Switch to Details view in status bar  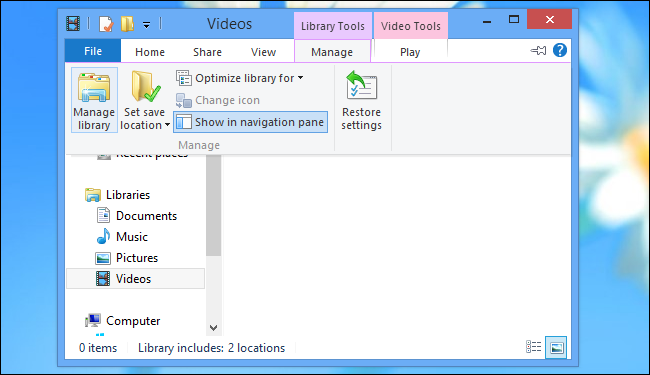[x=534, y=347]
